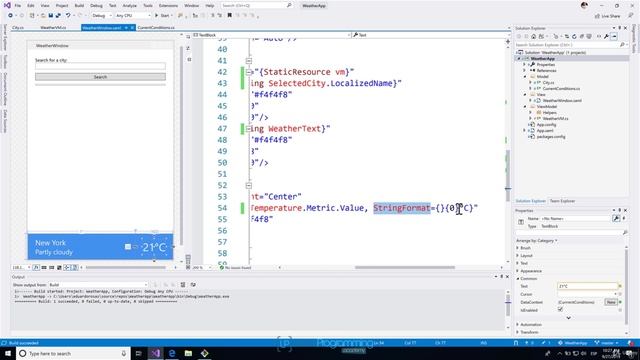Image resolution: width=640 pixels, height=360 pixels.
Task: Click the Save All toolbar icon
Action: coord(58,16)
